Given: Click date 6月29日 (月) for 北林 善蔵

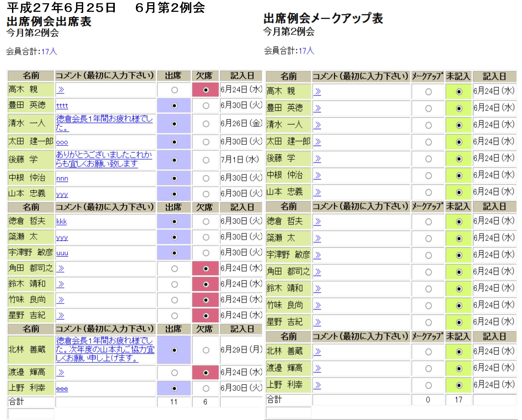Looking at the screenshot, I should 241,349.
